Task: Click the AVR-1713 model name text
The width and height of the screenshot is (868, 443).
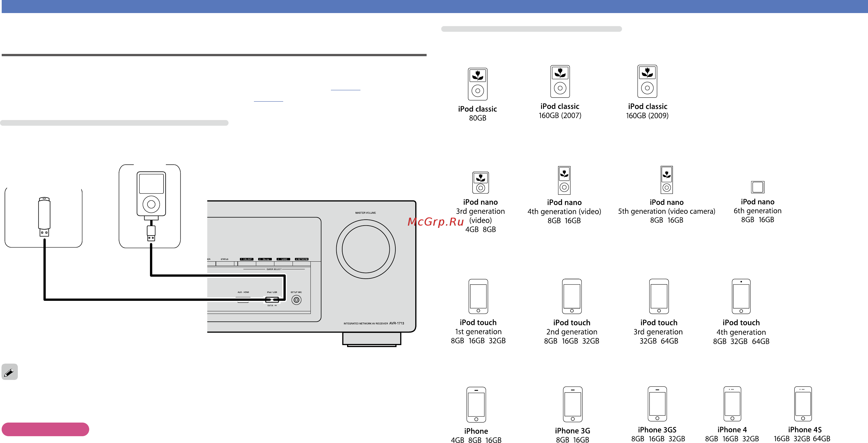Action: (x=396, y=323)
